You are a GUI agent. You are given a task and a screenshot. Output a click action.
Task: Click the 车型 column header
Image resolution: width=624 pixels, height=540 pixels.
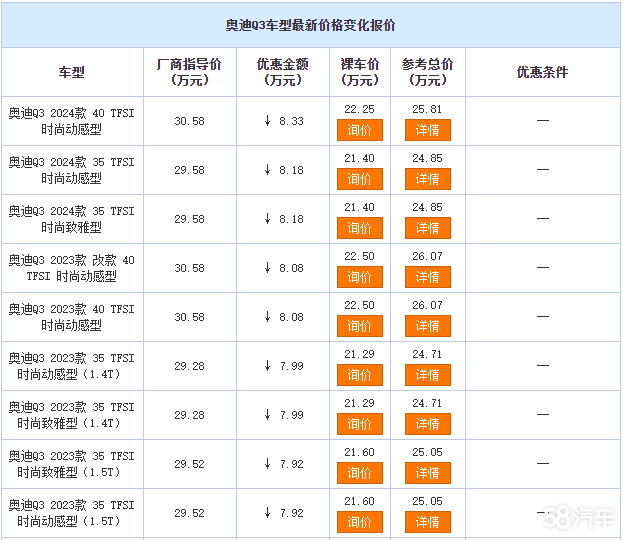pyautogui.click(x=72, y=72)
